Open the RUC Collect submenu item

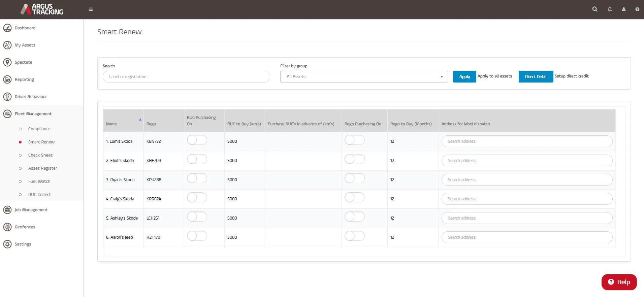39,195
